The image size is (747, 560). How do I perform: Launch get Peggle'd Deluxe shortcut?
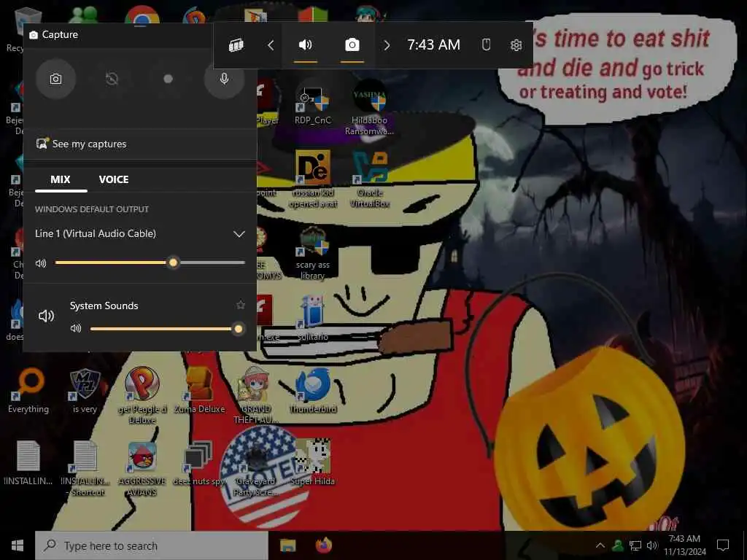[142, 395]
